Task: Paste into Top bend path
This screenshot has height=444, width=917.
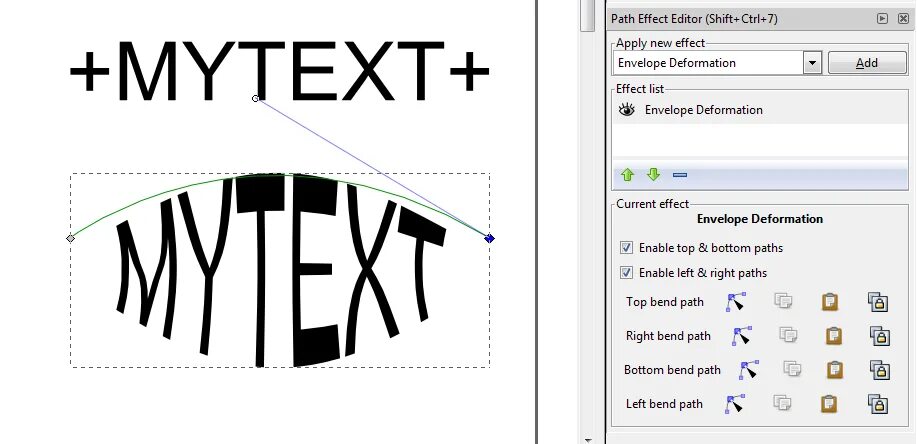Action: tap(830, 302)
